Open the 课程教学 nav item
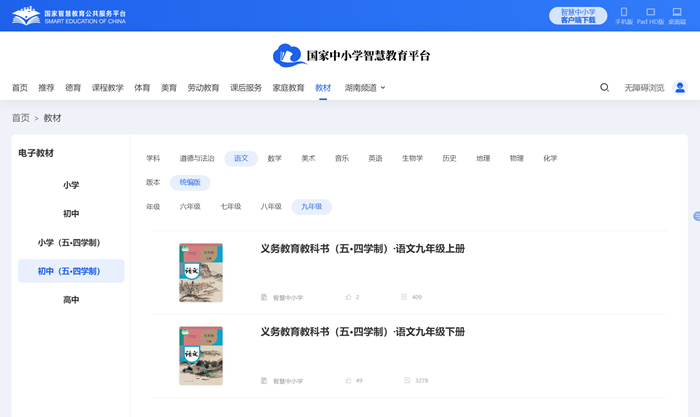This screenshot has width=700, height=417. pos(108,88)
